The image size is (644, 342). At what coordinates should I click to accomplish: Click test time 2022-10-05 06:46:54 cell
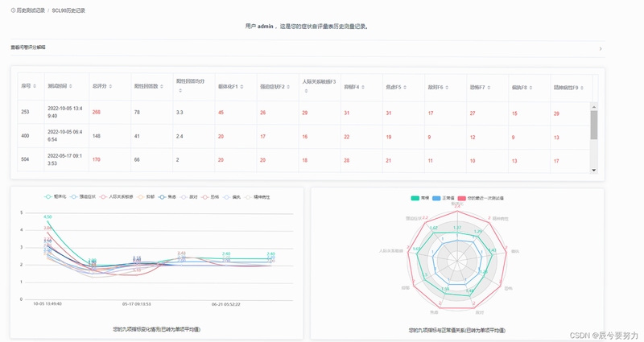[x=65, y=135]
